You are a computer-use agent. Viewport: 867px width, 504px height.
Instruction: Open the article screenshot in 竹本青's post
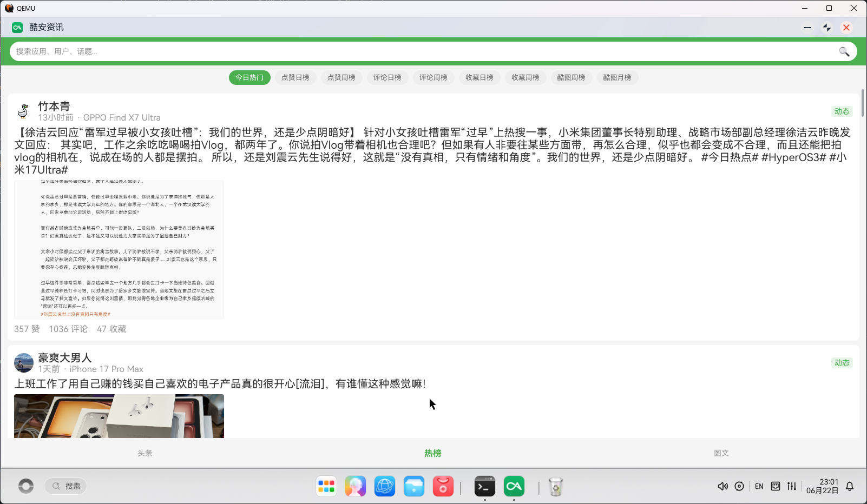tap(119, 249)
